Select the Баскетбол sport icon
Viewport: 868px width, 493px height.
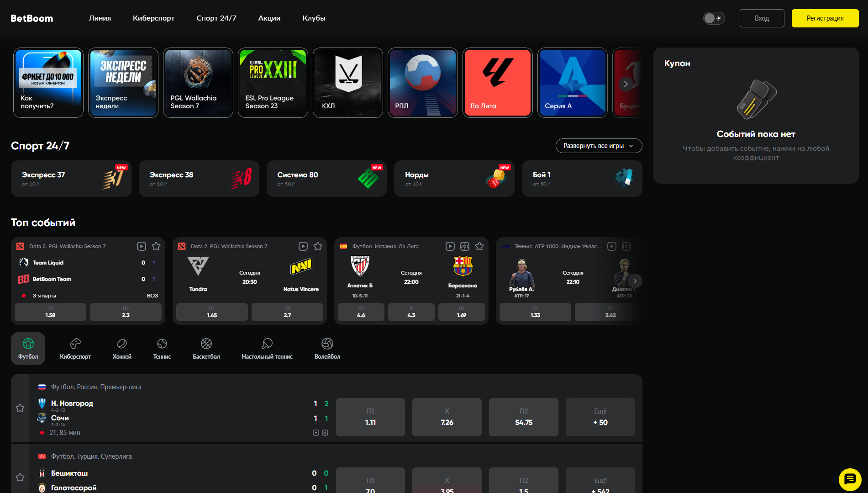206,349
